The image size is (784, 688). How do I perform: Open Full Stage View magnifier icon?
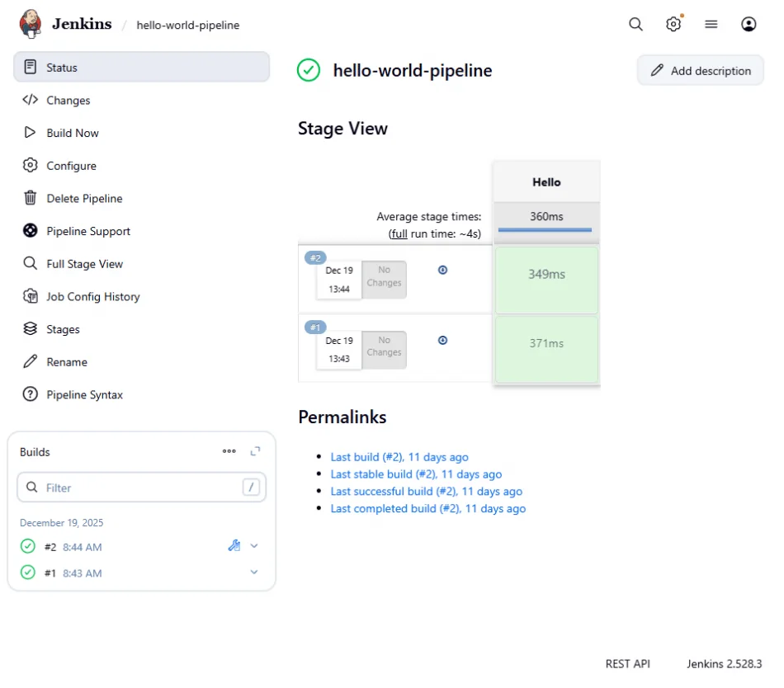coord(28,264)
